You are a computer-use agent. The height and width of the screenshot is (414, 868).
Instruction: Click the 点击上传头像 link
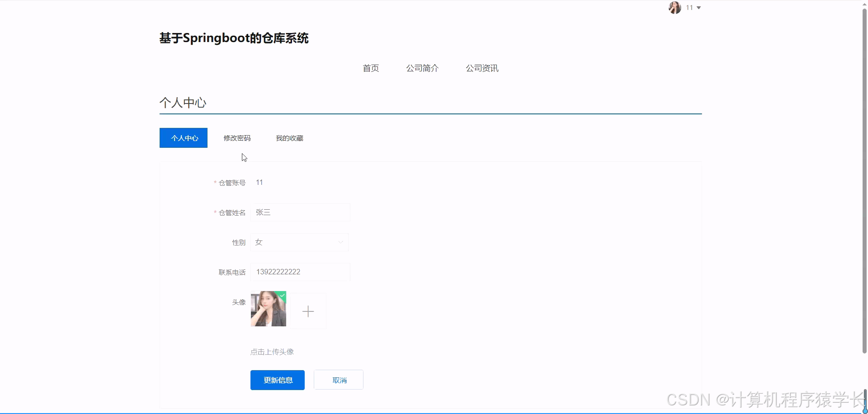[x=272, y=352]
